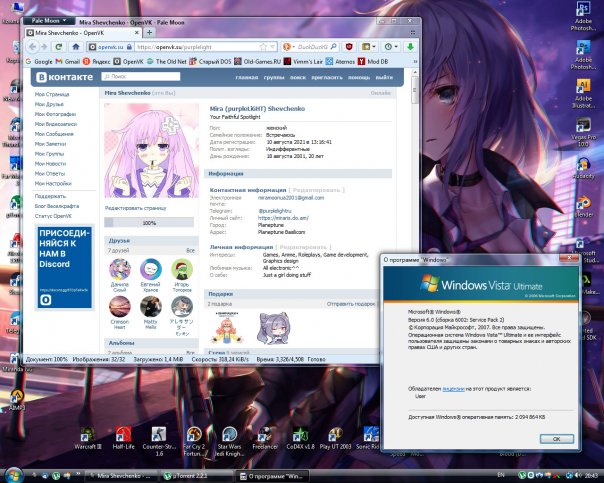This screenshot has height=483, width=604.
Task: Click the Отправить подарок link
Action: tap(351, 303)
